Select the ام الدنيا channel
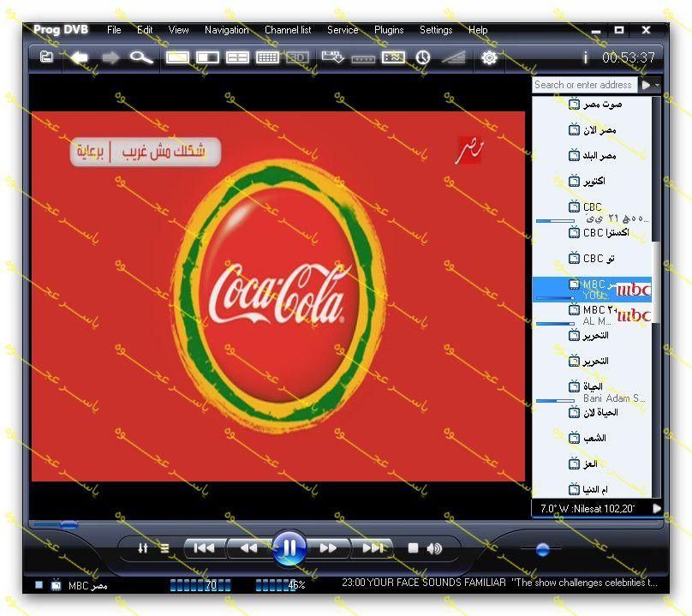 (x=592, y=489)
